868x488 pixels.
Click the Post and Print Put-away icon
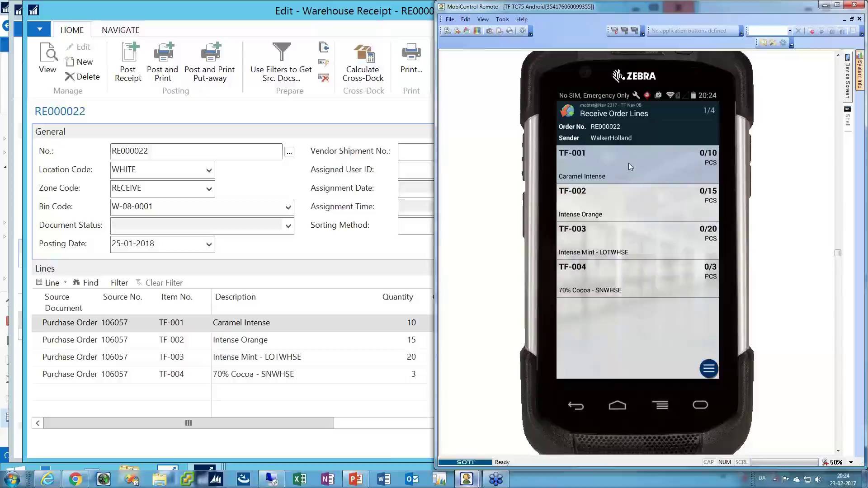210,59
